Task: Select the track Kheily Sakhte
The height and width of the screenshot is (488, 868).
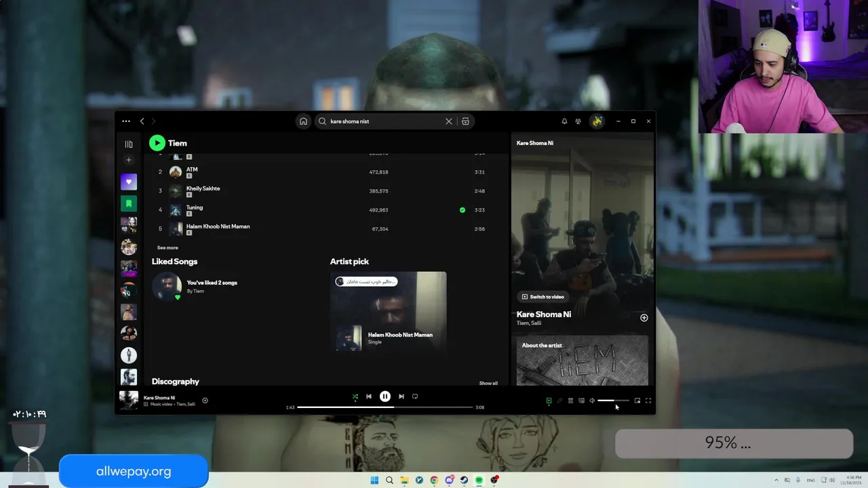Action: tap(203, 188)
